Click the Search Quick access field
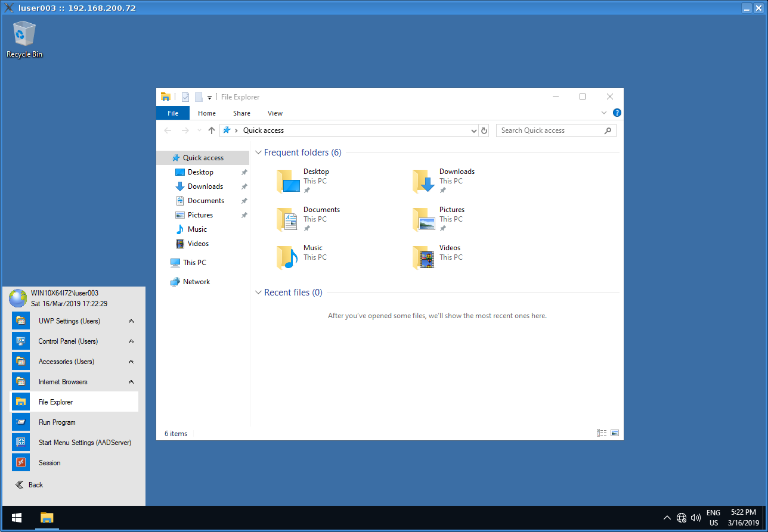Viewport: 768px width, 532px height. 550,130
